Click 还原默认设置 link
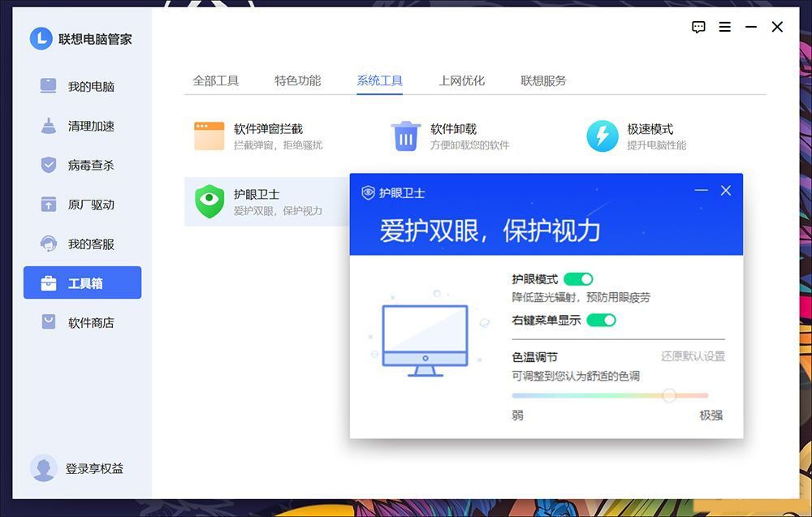Image resolution: width=812 pixels, height=517 pixels. pos(693,356)
